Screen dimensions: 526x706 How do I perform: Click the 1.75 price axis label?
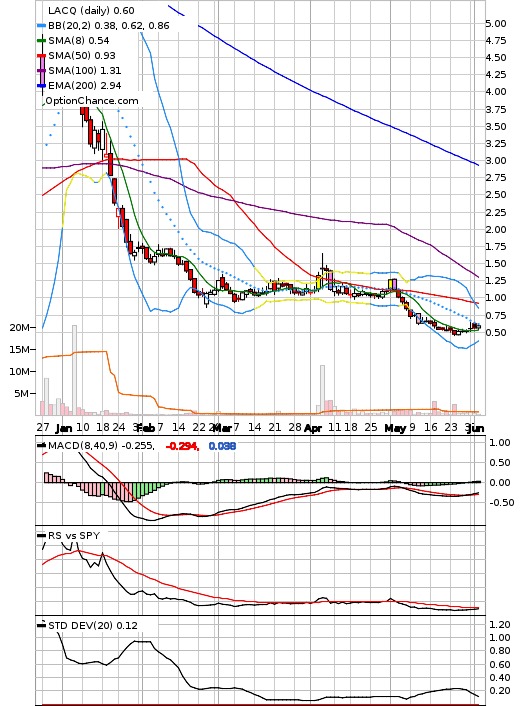(496, 247)
